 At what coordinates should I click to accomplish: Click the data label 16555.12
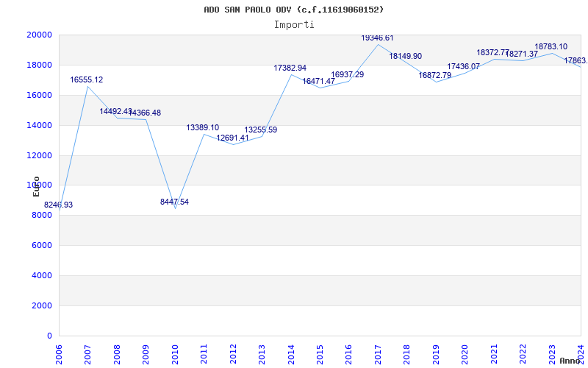point(86,79)
